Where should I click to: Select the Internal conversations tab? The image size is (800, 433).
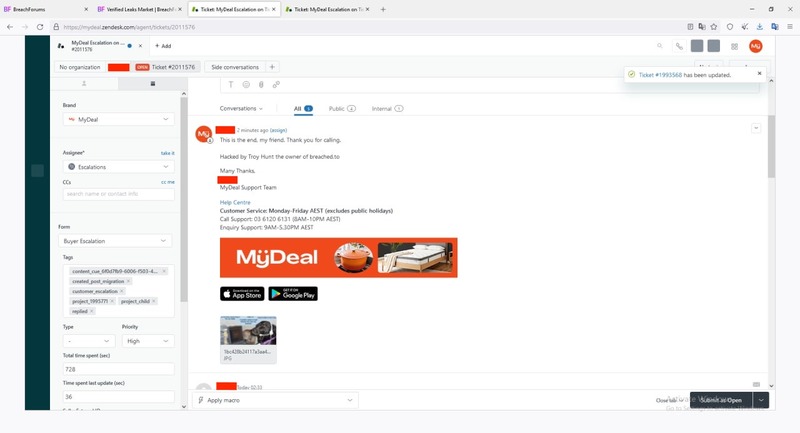coord(387,109)
